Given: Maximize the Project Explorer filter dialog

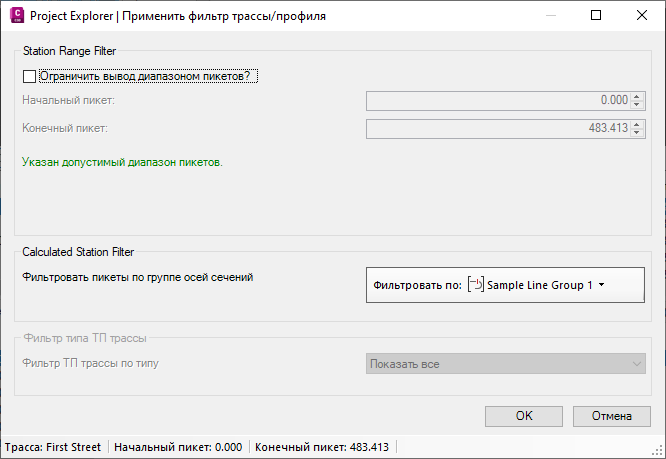Looking at the screenshot, I should [596, 15].
